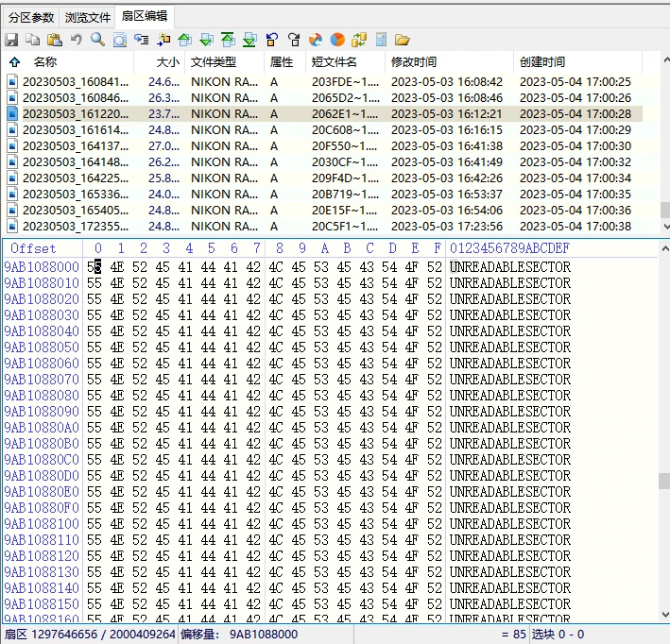Select the file modified at 16:53:37
Screen dimensions: 670x644
[76, 195]
